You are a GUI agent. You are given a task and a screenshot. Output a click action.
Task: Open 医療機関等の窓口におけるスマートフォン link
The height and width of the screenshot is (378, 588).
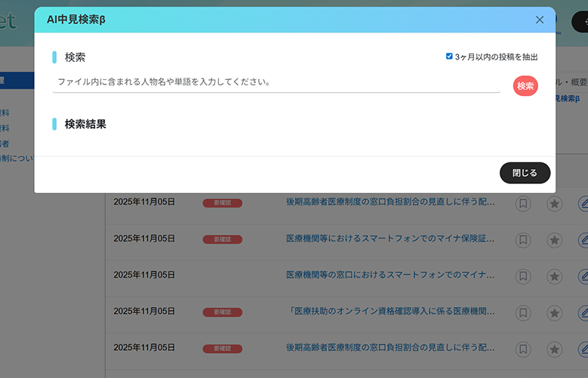390,275
